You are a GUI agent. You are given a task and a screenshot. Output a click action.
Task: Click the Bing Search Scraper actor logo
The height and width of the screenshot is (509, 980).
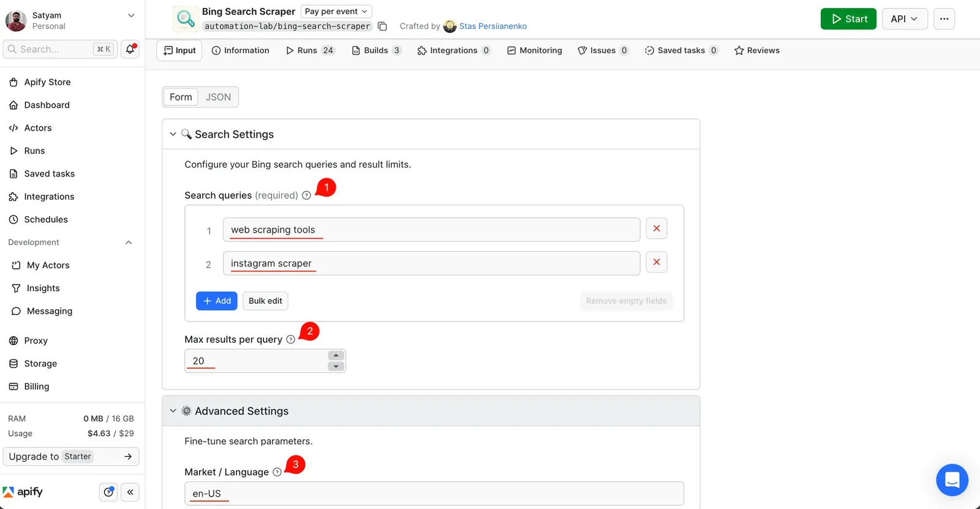[x=185, y=19]
